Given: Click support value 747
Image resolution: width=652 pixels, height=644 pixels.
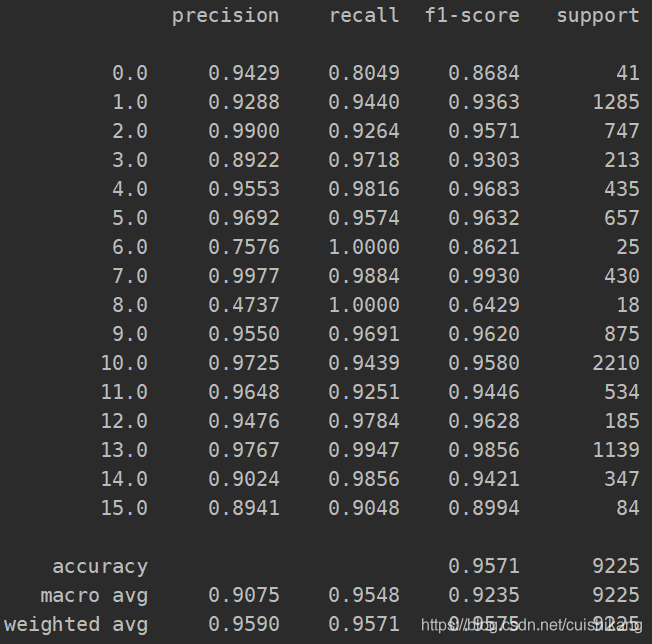Looking at the screenshot, I should [622, 131].
